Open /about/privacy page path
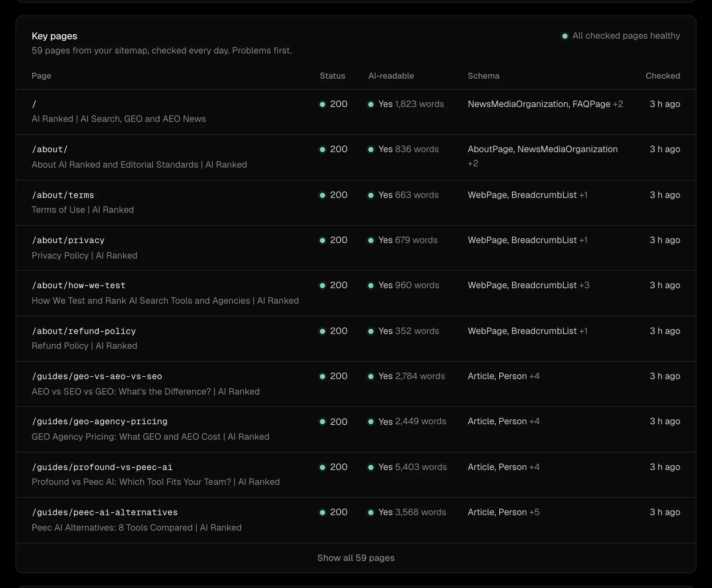 coord(68,240)
